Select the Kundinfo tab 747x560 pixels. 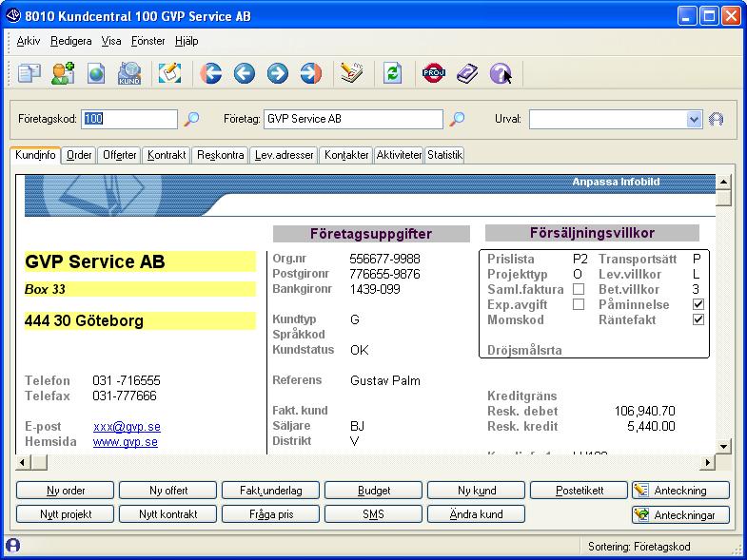35,155
